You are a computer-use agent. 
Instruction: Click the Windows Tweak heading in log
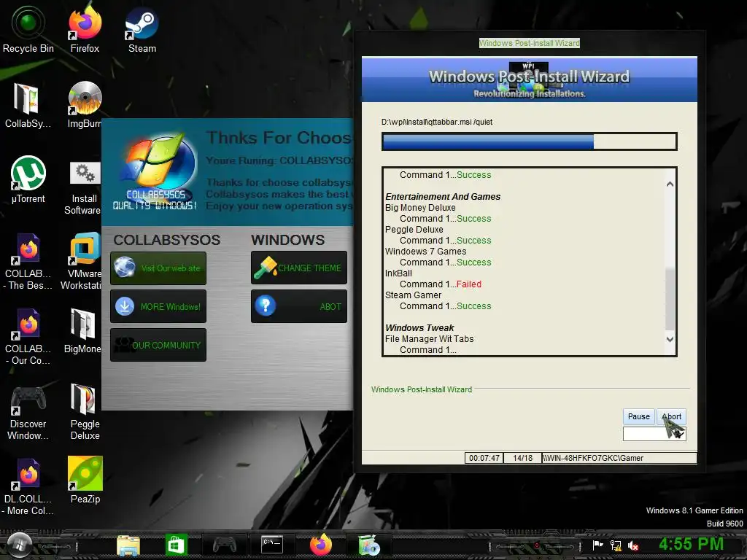[x=419, y=328]
